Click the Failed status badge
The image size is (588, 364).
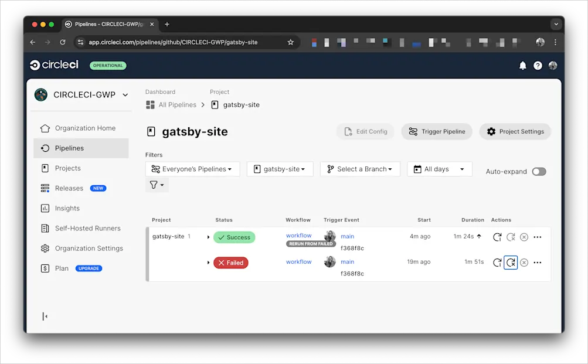pos(231,263)
